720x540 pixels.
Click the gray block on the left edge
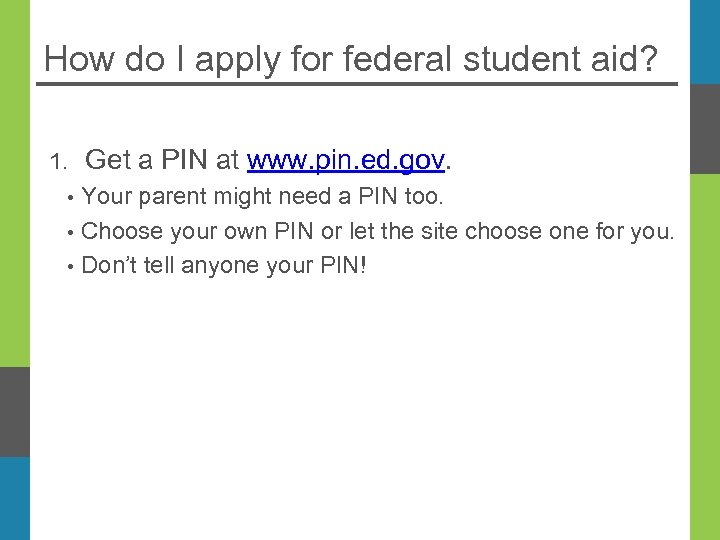pyautogui.click(x=14, y=410)
